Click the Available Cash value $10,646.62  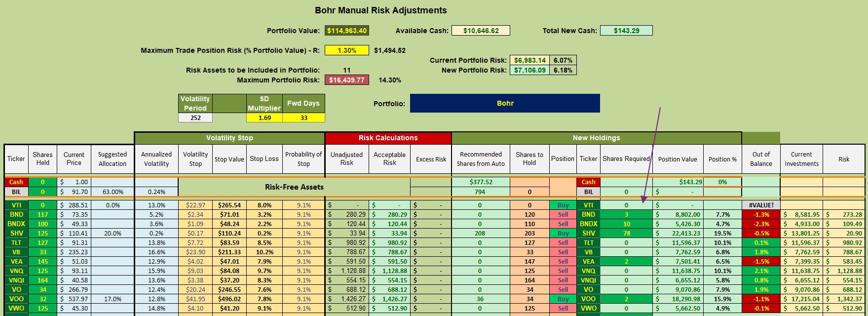(x=481, y=31)
